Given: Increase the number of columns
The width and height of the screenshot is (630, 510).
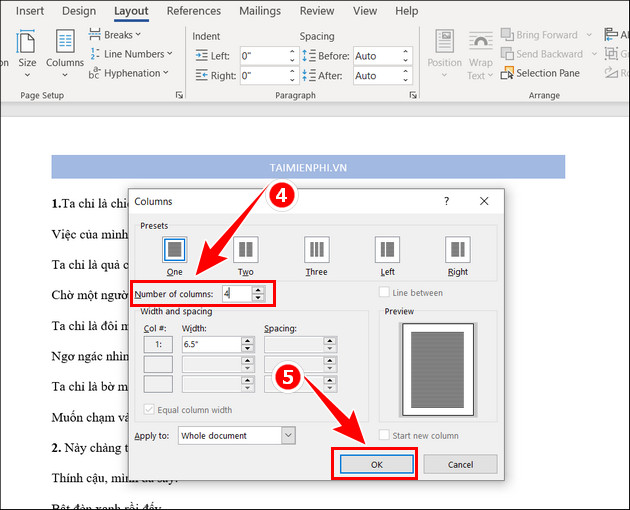Looking at the screenshot, I should pos(258,290).
